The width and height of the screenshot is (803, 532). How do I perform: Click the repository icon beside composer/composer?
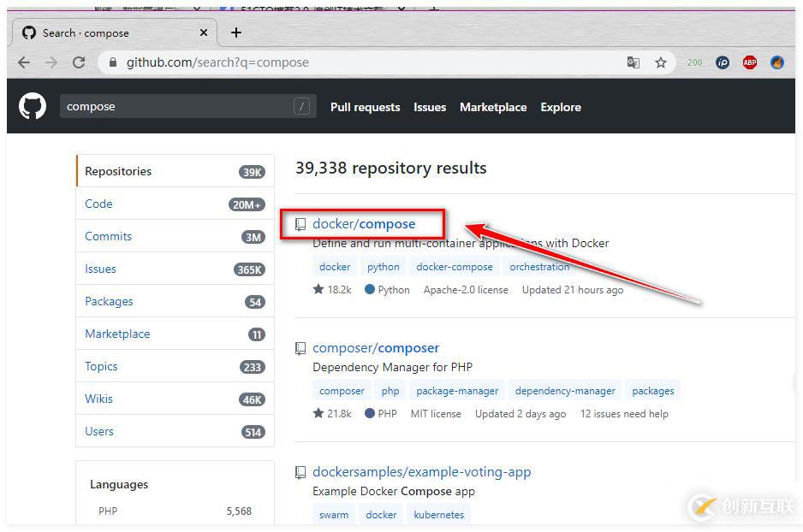300,348
